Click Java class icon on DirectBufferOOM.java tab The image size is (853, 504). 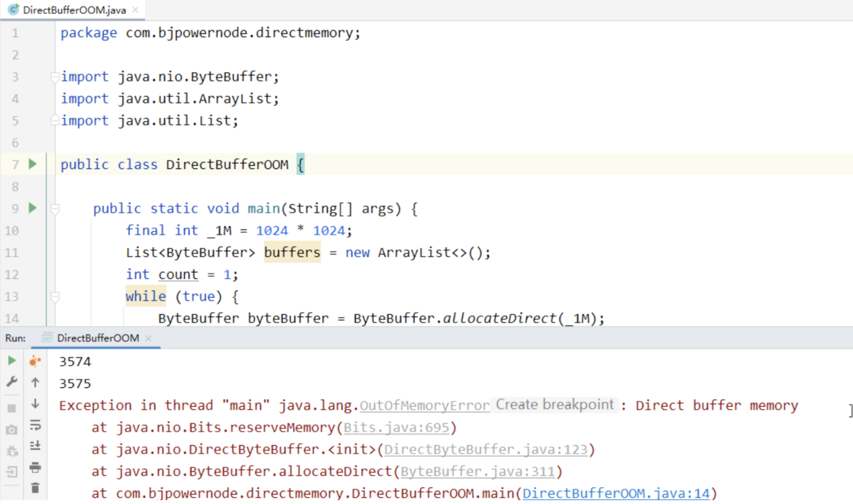point(13,10)
